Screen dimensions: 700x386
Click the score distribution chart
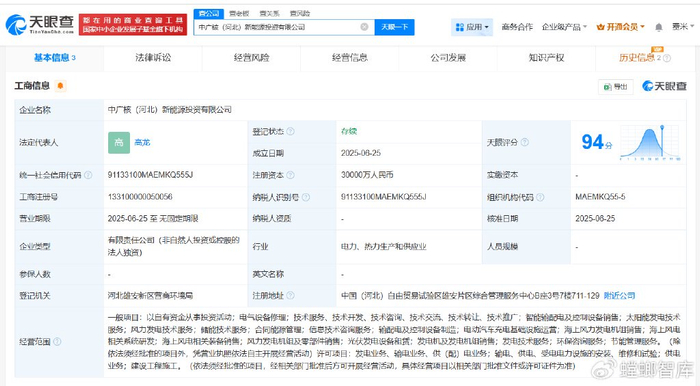click(650, 142)
